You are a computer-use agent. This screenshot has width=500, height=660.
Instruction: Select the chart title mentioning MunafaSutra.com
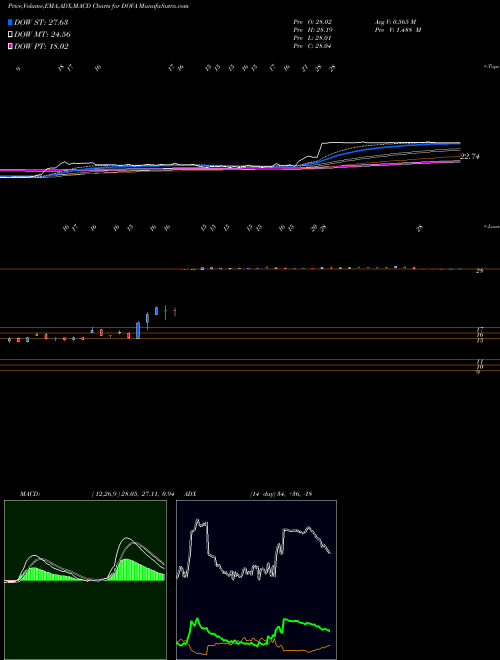(98, 6)
